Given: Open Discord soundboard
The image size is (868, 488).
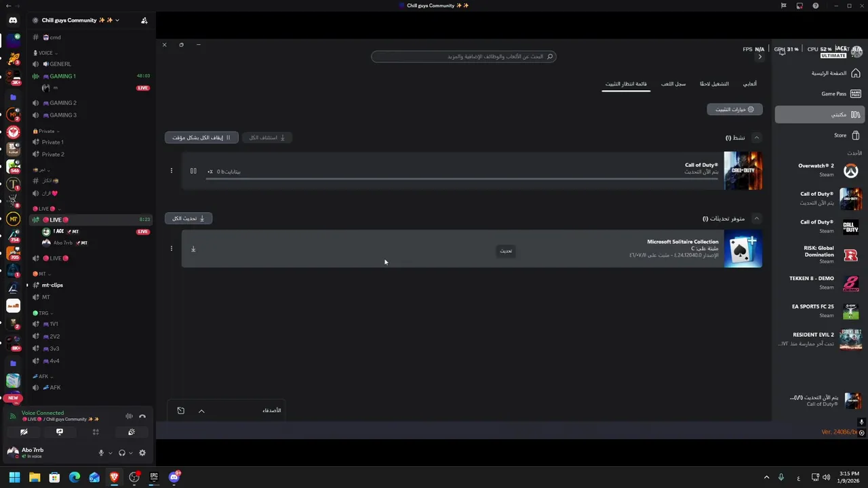Looking at the screenshot, I should (x=132, y=432).
